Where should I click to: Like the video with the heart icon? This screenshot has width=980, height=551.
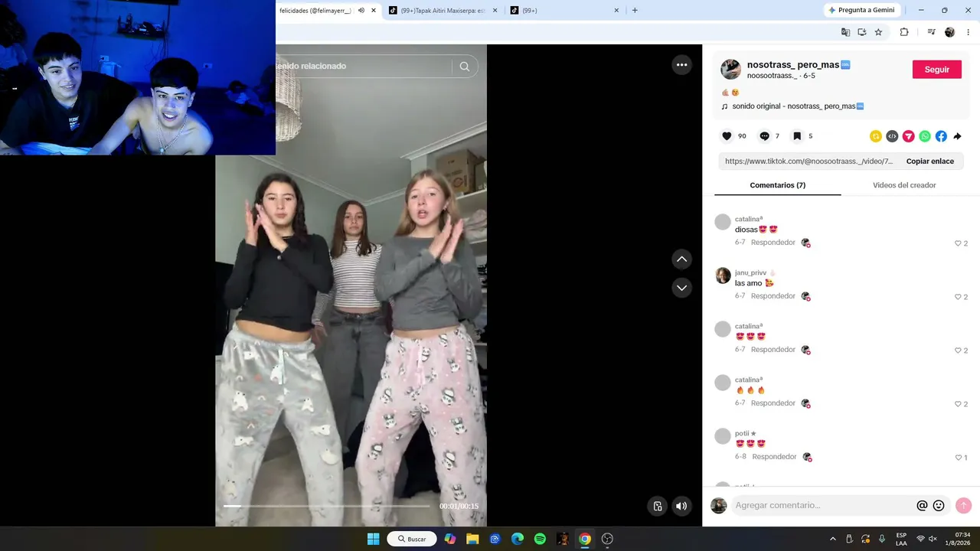(x=727, y=136)
